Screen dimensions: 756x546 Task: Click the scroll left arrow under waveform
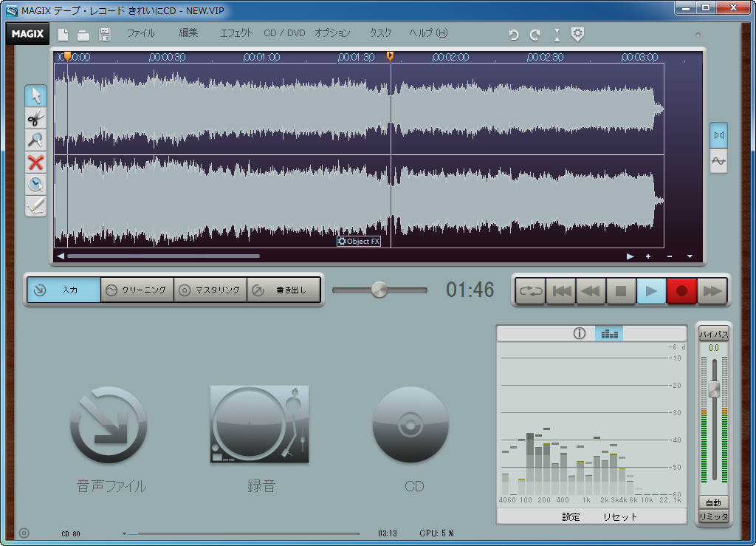(61, 256)
